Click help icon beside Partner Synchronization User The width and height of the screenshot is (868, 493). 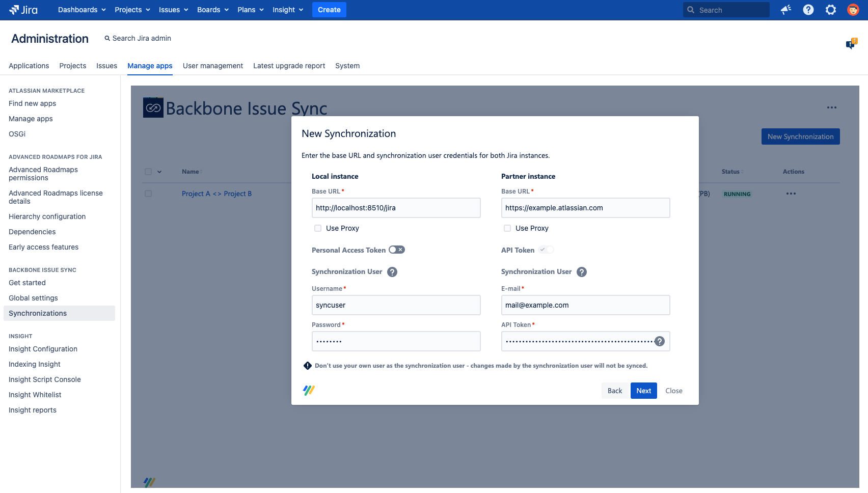tap(582, 272)
